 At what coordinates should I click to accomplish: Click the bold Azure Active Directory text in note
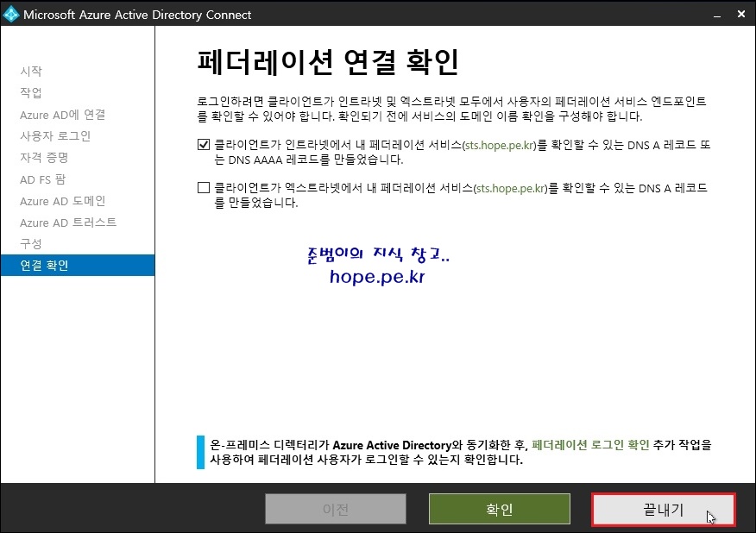point(392,445)
